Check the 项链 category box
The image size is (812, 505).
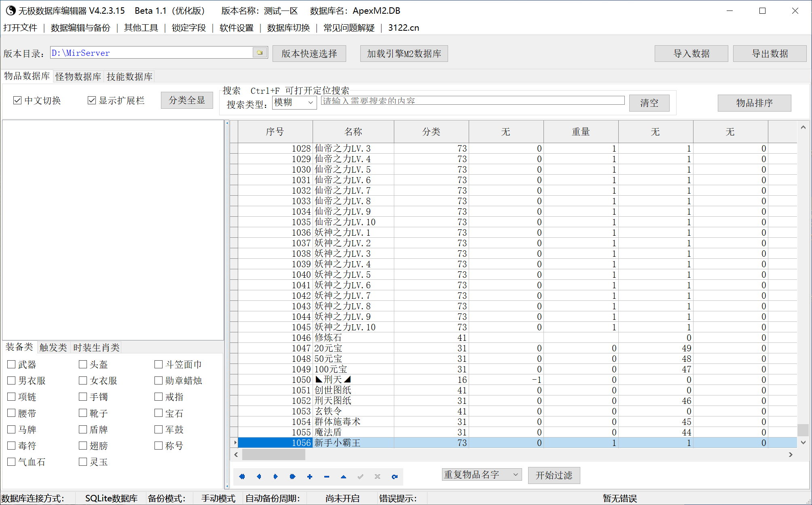tap(11, 397)
